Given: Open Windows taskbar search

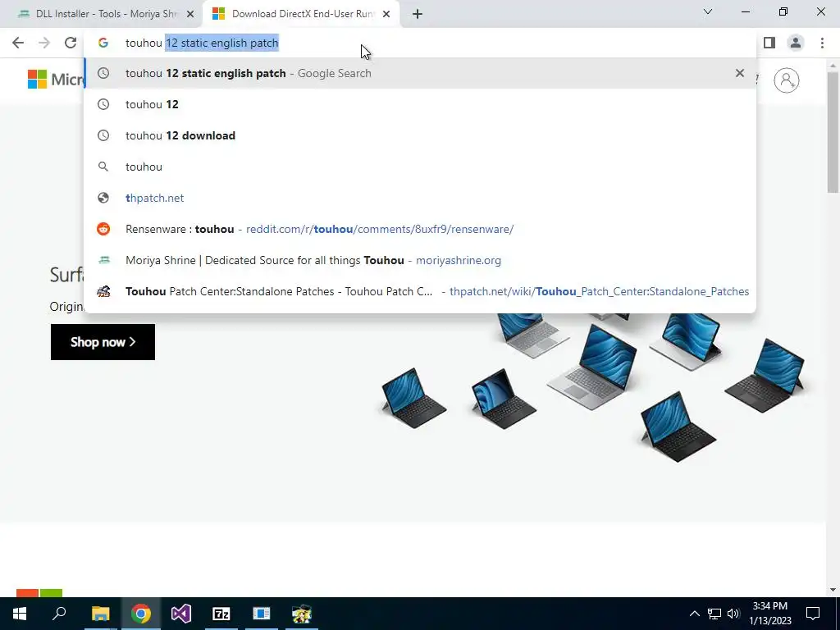Looking at the screenshot, I should 59,614.
